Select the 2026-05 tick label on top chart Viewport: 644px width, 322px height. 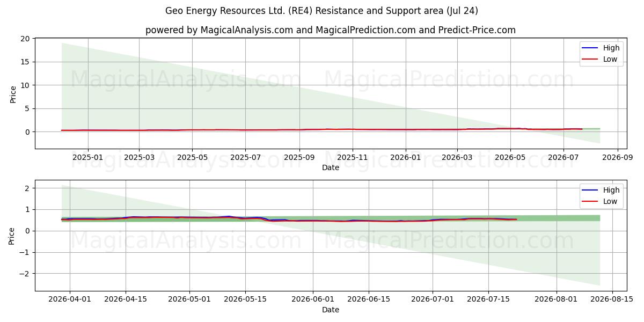[510, 157]
